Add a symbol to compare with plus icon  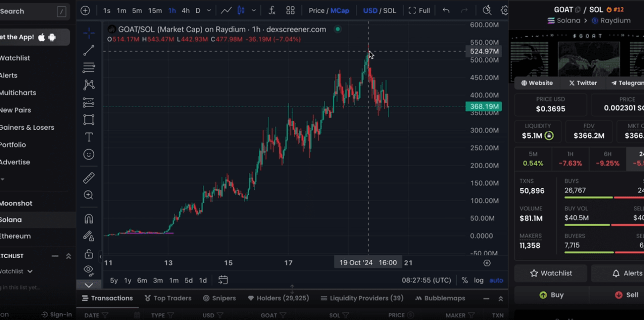85,11
